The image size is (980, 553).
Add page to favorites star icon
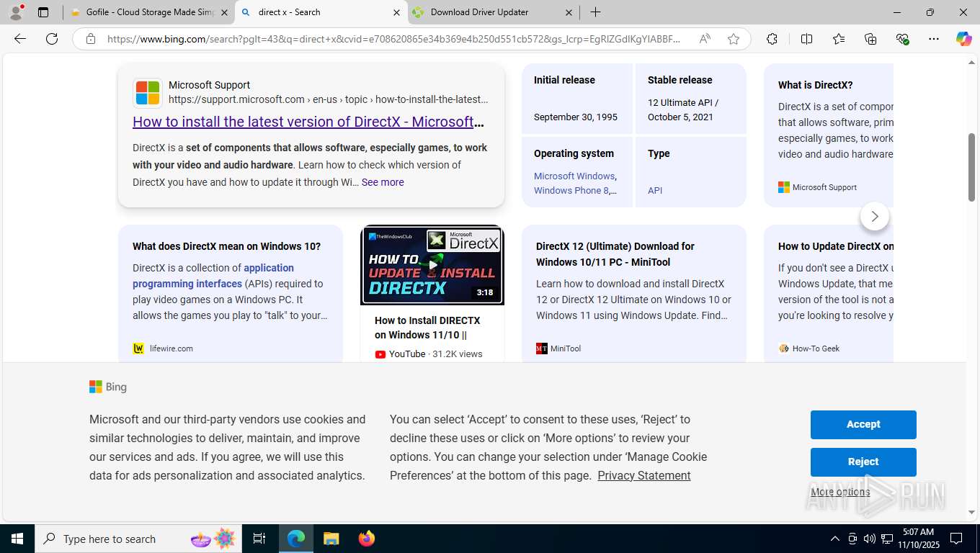click(734, 39)
